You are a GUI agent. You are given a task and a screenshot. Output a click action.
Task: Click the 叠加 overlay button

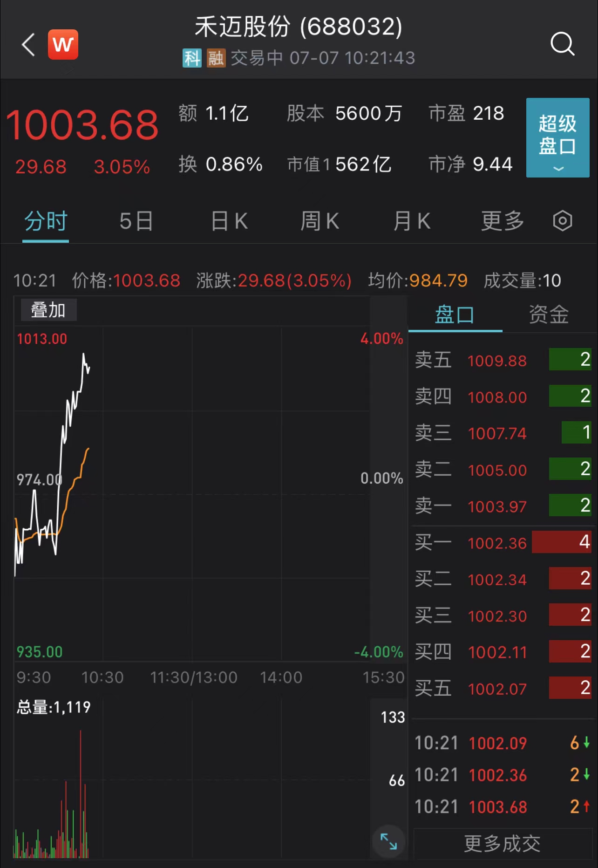pos(48,310)
